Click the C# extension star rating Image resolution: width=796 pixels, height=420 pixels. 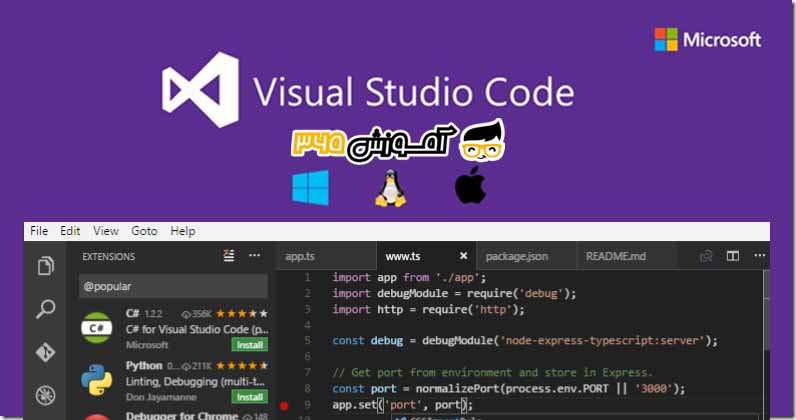(x=242, y=314)
